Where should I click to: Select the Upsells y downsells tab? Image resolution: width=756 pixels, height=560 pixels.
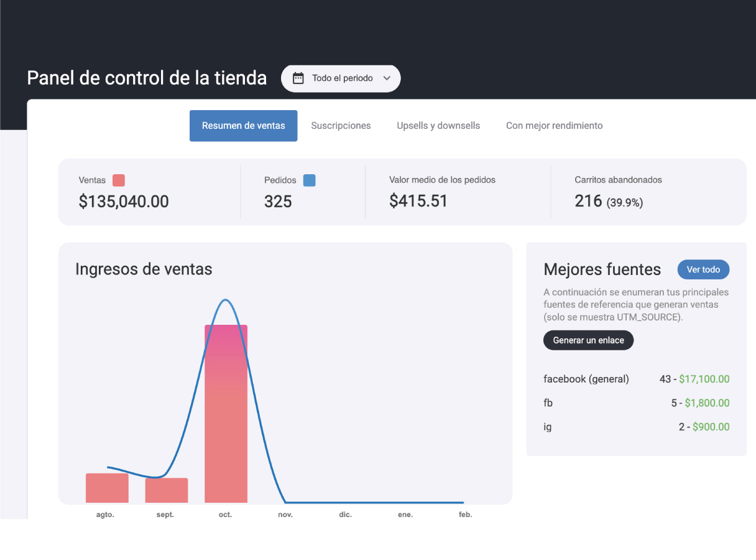[438, 126]
